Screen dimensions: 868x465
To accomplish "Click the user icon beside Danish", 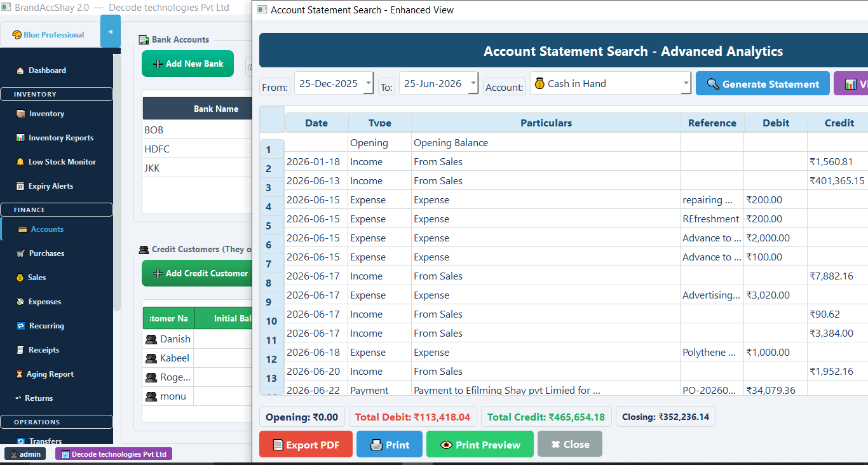I will pyautogui.click(x=151, y=339).
